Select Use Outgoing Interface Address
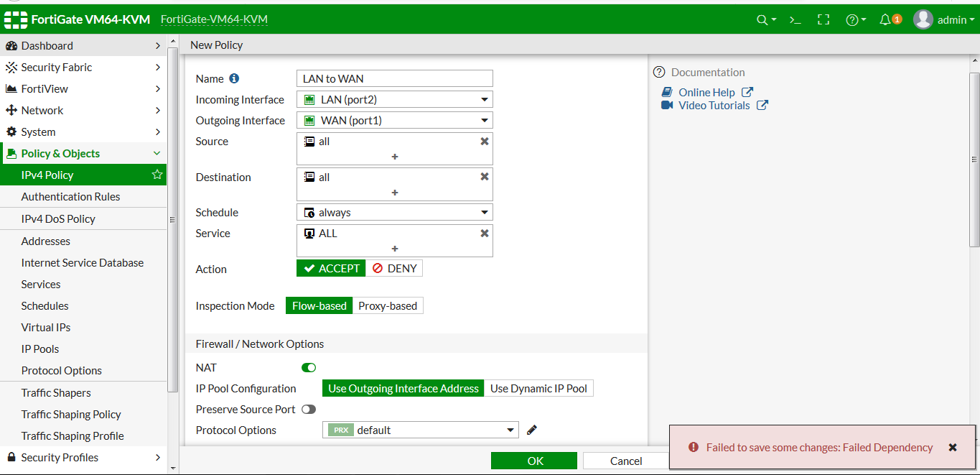Viewport: 980px width, 475px height. [403, 388]
